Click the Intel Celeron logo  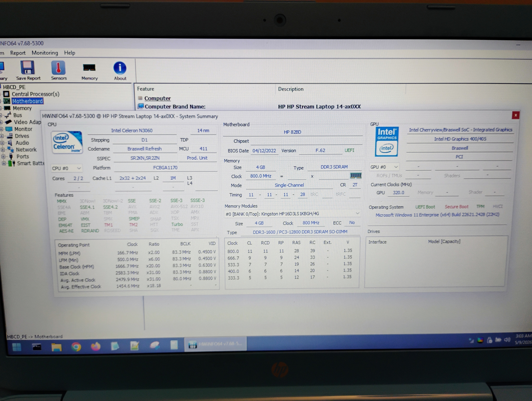click(x=67, y=142)
